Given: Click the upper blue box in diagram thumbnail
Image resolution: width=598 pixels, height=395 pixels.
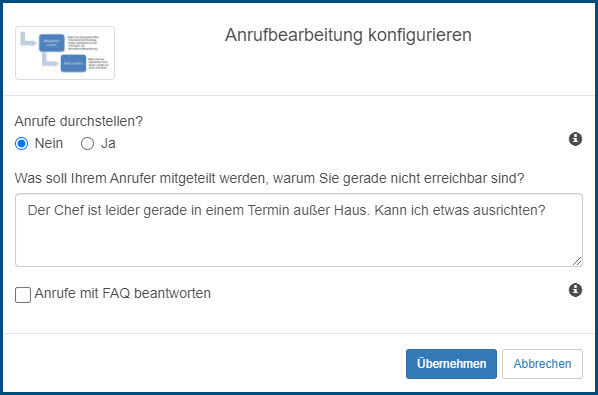Looking at the screenshot, I should [x=52, y=43].
